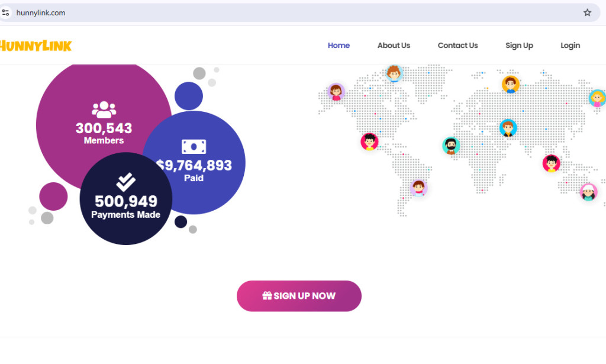Click the girl avatar over North America map
The image size is (606, 364).
pyautogui.click(x=337, y=93)
